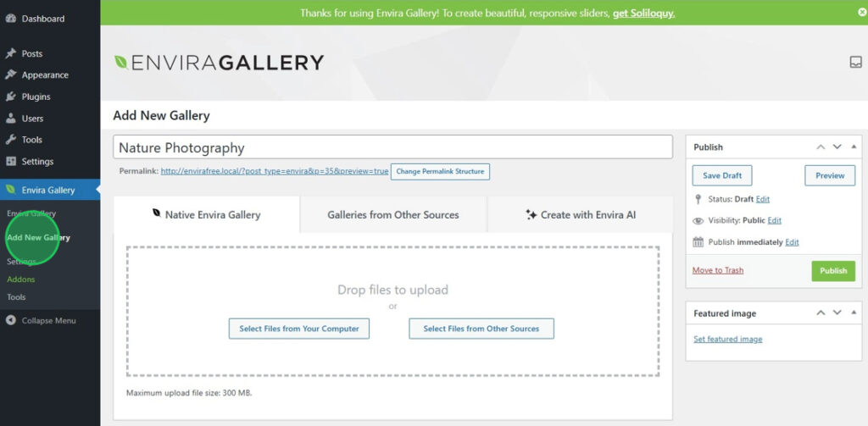Click the Envira Gallery leaf icon in sidebar
The width and height of the screenshot is (868, 426).
[x=10, y=190]
